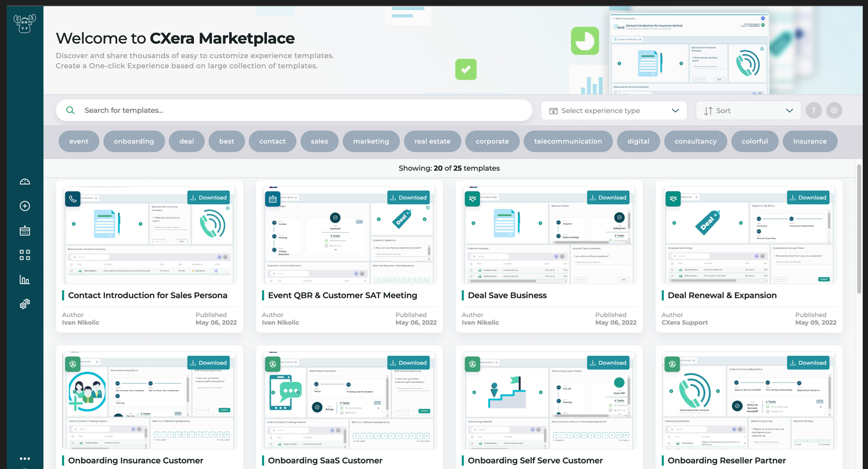Open the calendar icon in sidebar

coord(25,230)
